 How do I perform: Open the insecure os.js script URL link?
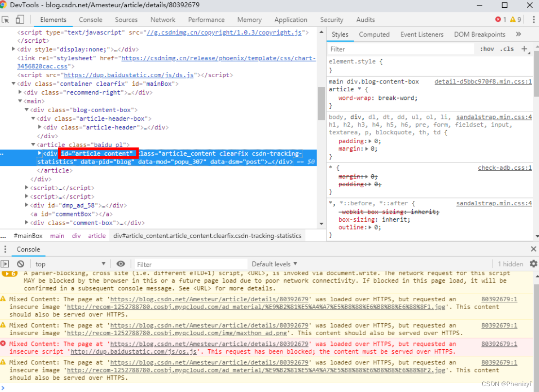click(133, 351)
